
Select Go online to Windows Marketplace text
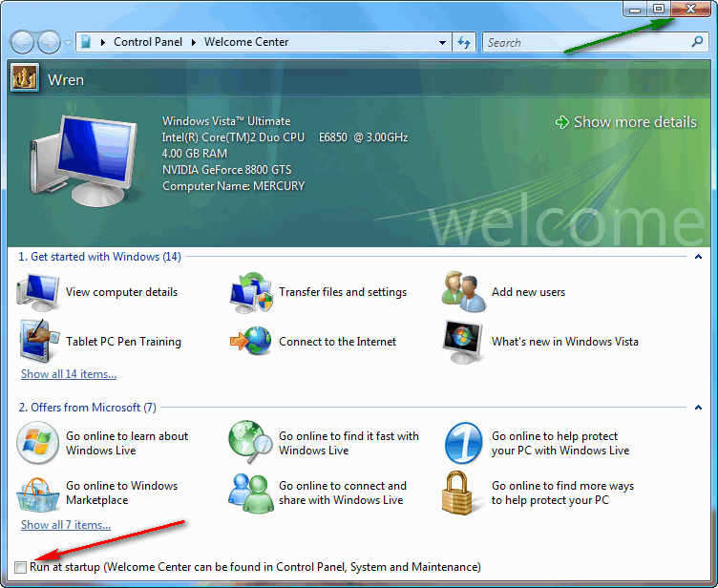[122, 493]
